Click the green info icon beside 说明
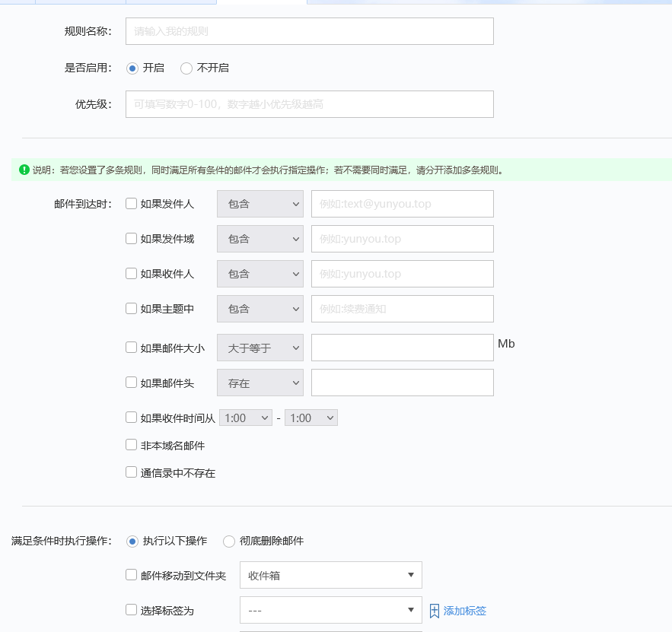This screenshot has height=632, width=672. (24, 170)
